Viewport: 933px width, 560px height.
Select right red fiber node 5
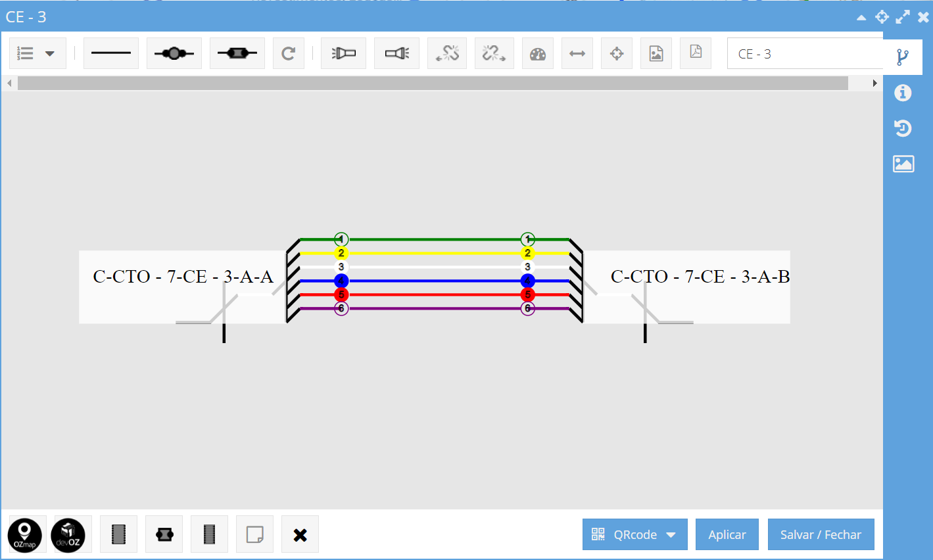pos(527,294)
